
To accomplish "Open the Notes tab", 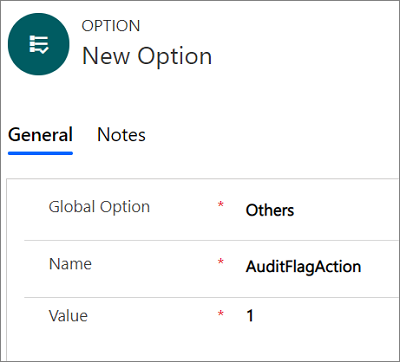I will point(121,135).
